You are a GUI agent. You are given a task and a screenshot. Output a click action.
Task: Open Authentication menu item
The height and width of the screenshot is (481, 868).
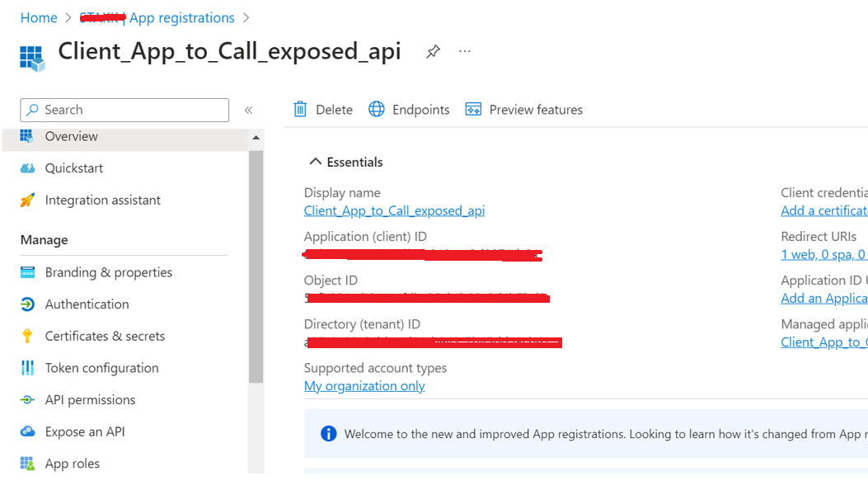click(87, 304)
